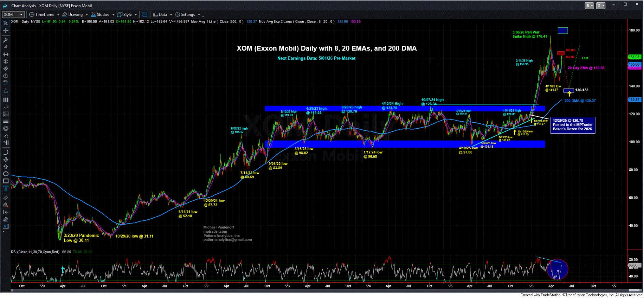Open the Data menu
This screenshot has height=299, width=644.
click(x=160, y=15)
